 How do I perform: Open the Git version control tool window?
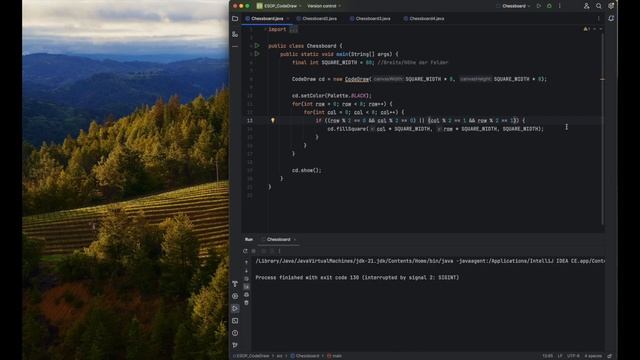click(x=235, y=345)
